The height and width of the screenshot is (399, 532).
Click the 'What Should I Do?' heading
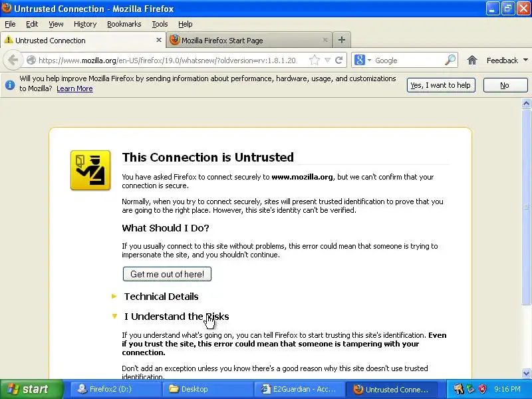(x=166, y=228)
